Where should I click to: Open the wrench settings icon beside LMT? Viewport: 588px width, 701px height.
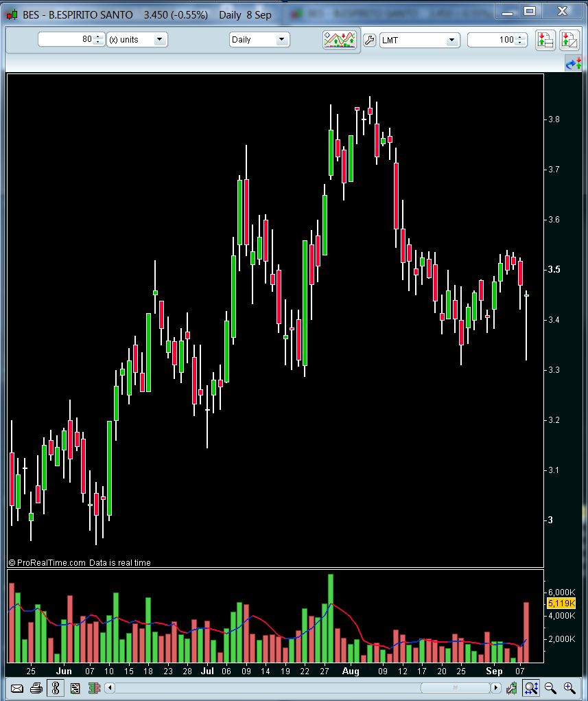pos(370,40)
